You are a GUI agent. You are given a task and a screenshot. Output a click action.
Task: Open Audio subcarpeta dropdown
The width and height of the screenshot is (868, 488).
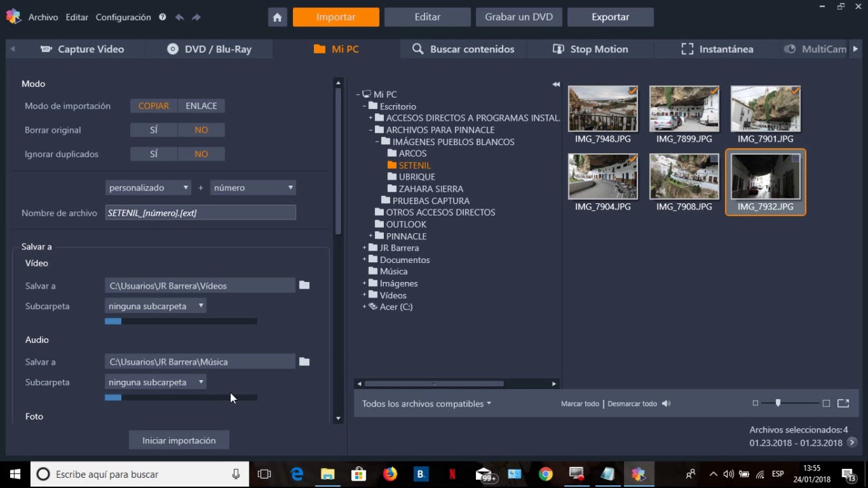point(155,382)
